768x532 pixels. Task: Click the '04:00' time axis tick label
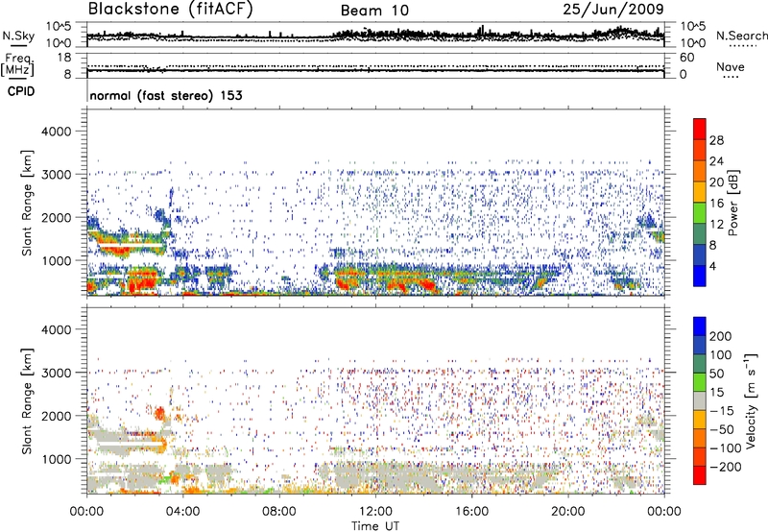click(x=182, y=512)
